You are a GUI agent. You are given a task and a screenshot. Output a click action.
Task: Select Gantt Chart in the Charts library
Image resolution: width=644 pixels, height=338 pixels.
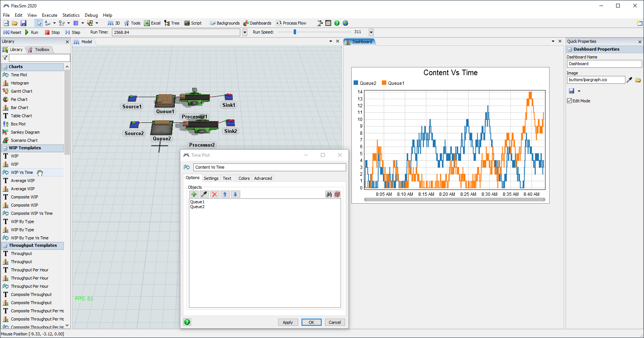click(x=22, y=91)
